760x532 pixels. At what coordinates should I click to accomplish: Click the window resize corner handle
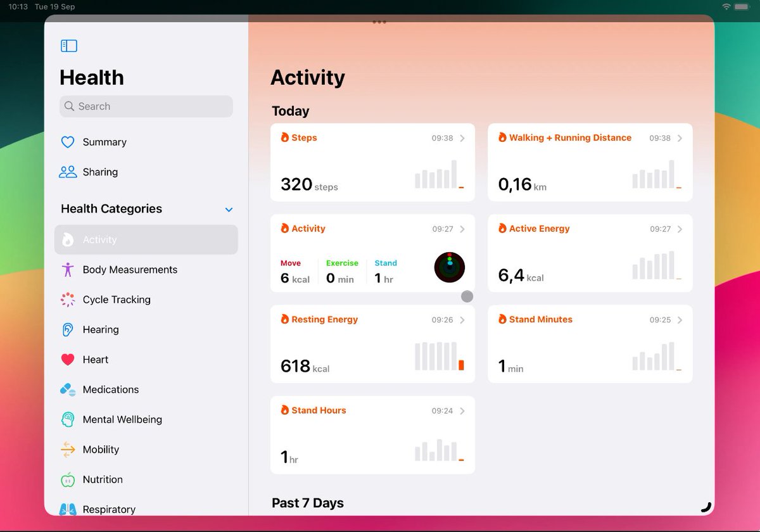click(x=706, y=507)
